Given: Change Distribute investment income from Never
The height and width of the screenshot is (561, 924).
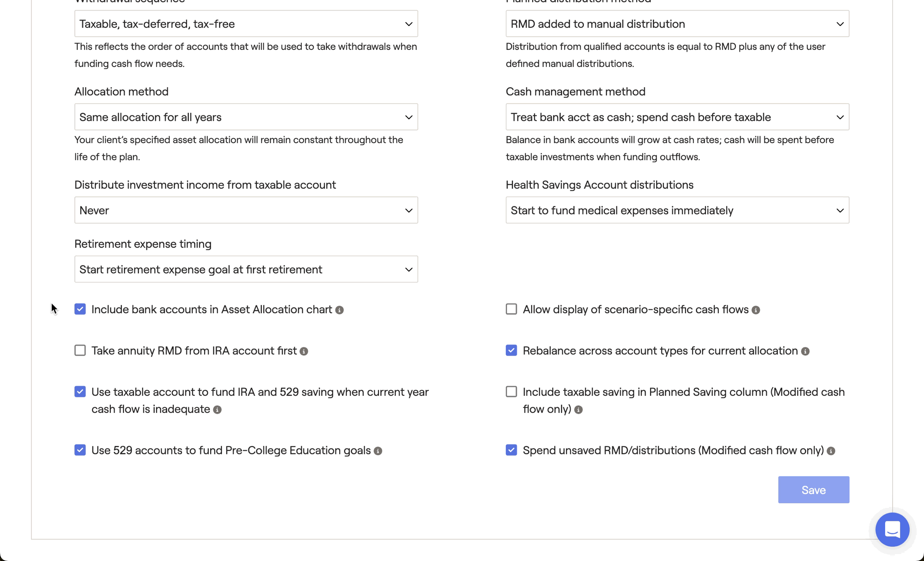Looking at the screenshot, I should coord(246,210).
